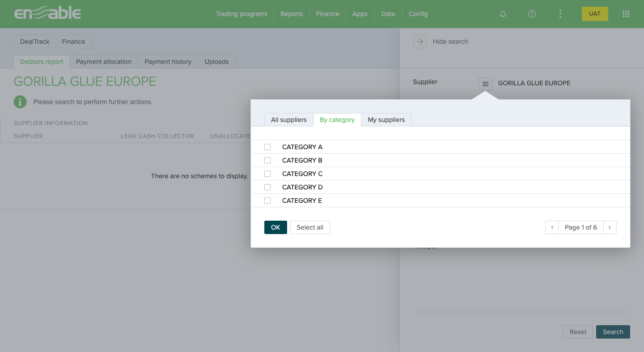Open the Payment history tab
This screenshot has height=352, width=644.
pos(168,62)
